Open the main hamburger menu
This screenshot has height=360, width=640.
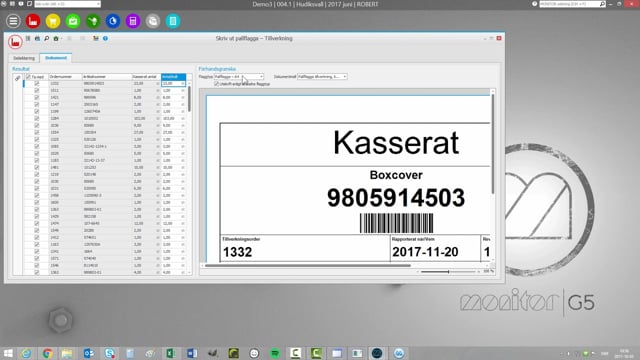coord(13,21)
